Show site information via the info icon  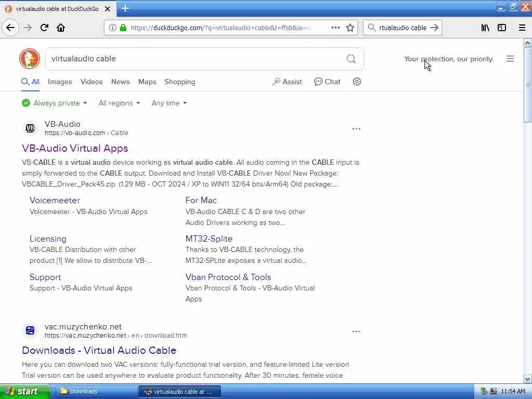pyautogui.click(x=112, y=28)
